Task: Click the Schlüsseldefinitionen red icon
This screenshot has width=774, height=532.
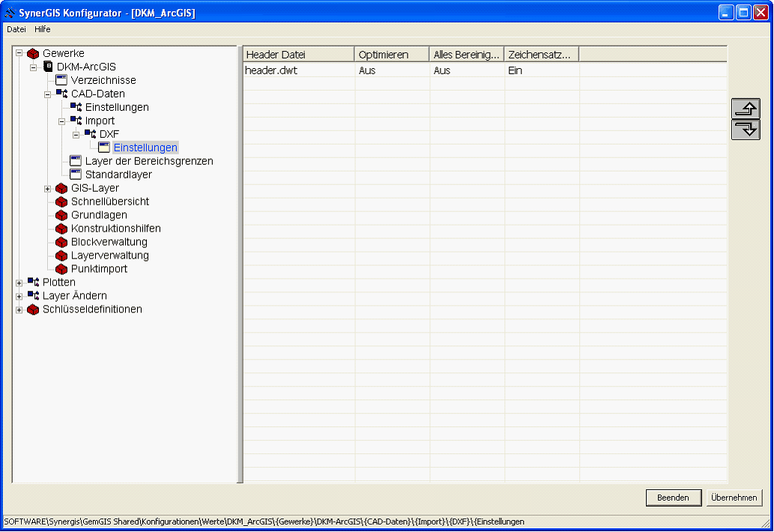Action: 33,309
